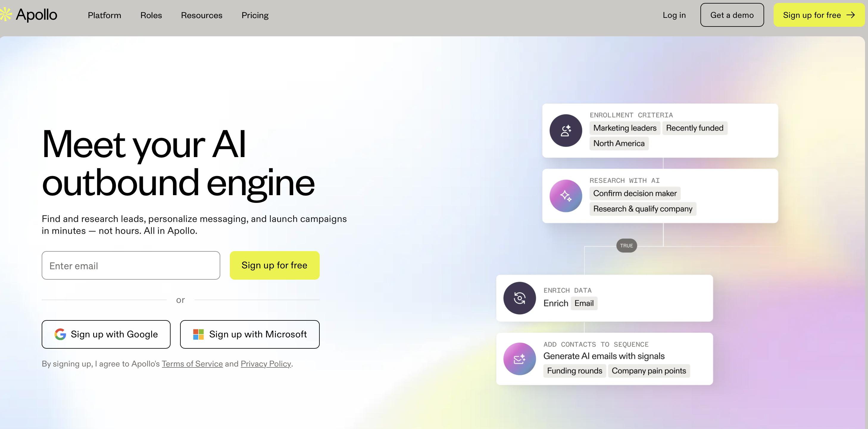Go to the Pricing page

click(255, 15)
